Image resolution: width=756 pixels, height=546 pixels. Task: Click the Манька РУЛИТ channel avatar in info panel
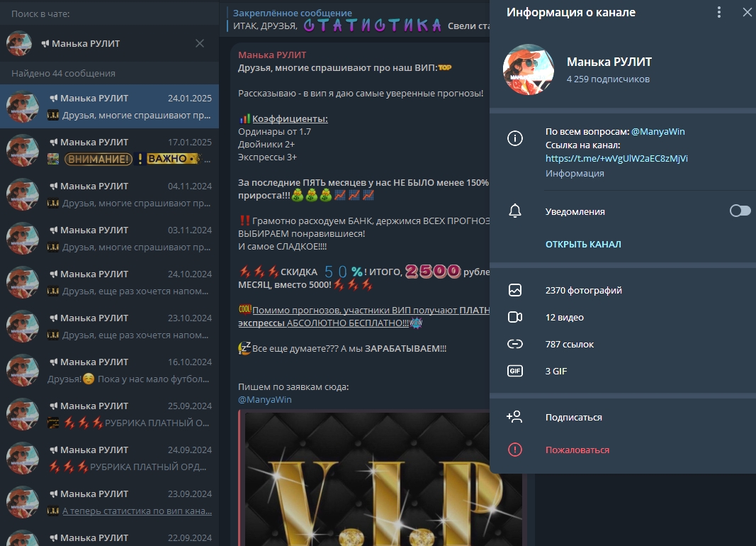coord(529,69)
